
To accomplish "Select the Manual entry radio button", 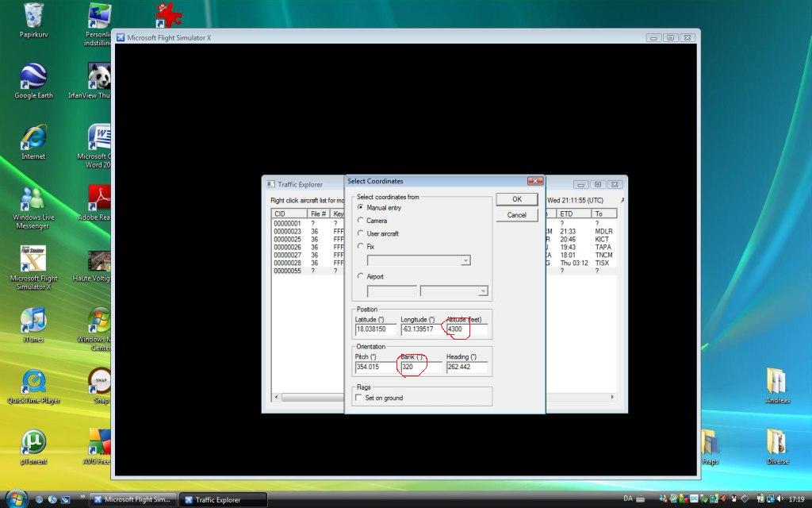I will point(361,208).
